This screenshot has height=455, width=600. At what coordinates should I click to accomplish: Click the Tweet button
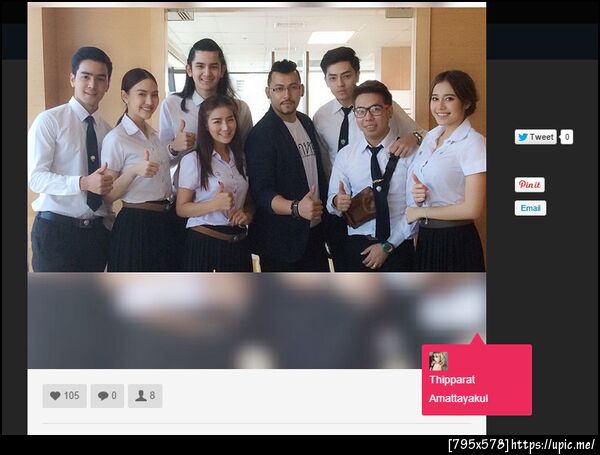[x=535, y=137]
